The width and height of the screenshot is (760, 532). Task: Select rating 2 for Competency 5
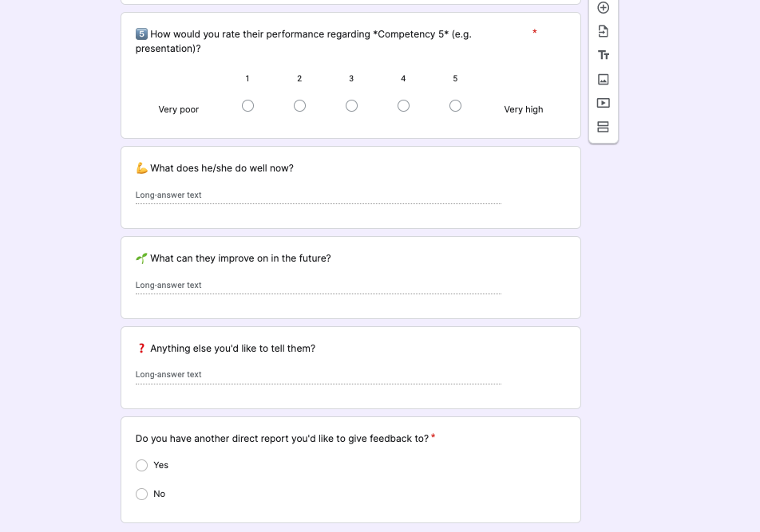click(x=299, y=106)
